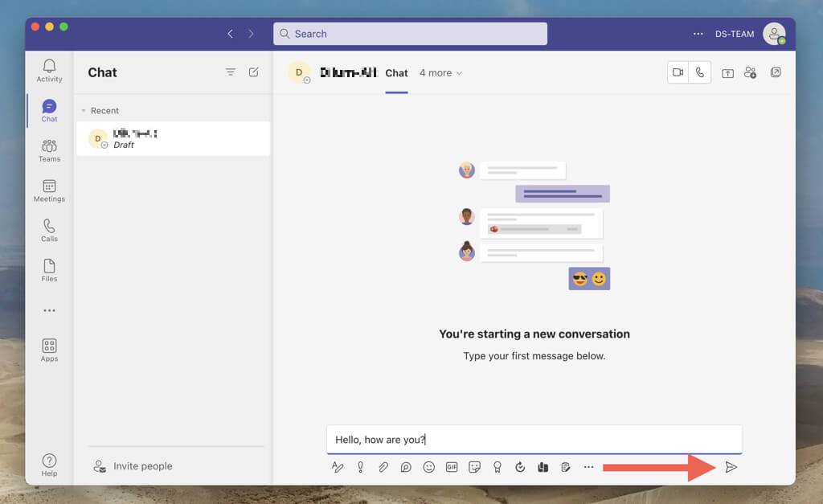Attach a file with paperclip icon
This screenshot has width=823, height=504.
click(383, 467)
